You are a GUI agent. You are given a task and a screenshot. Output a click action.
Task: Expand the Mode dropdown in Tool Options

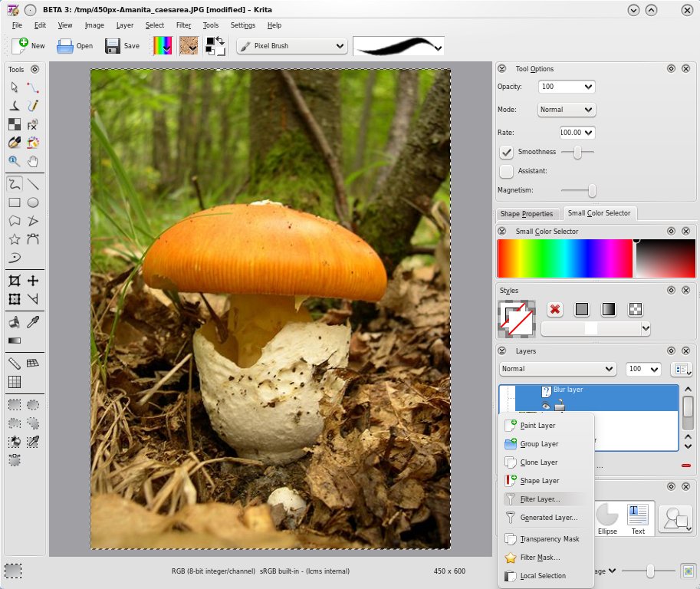pos(566,110)
